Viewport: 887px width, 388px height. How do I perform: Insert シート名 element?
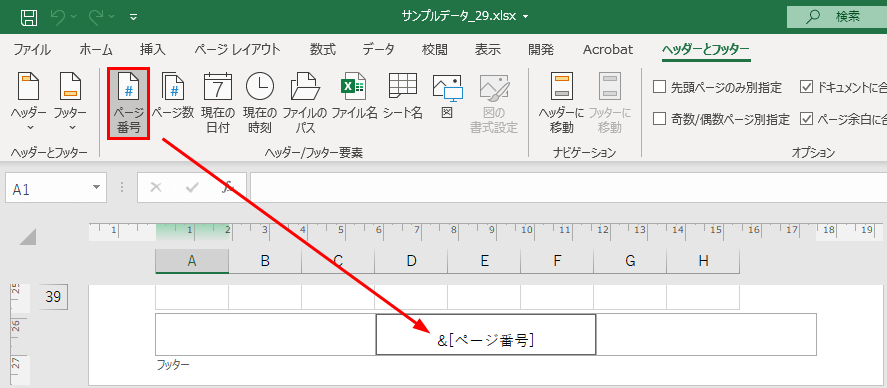402,96
